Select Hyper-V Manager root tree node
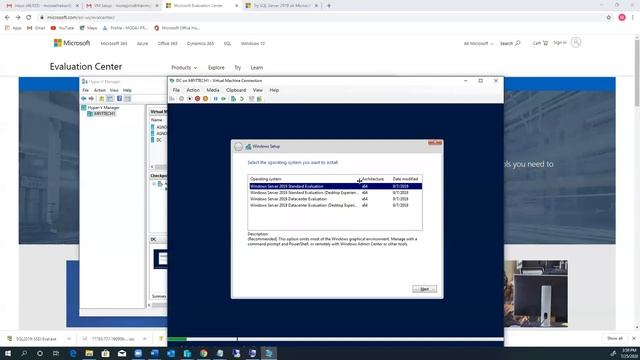Image resolution: width=640 pixels, height=360 pixels. click(100, 108)
